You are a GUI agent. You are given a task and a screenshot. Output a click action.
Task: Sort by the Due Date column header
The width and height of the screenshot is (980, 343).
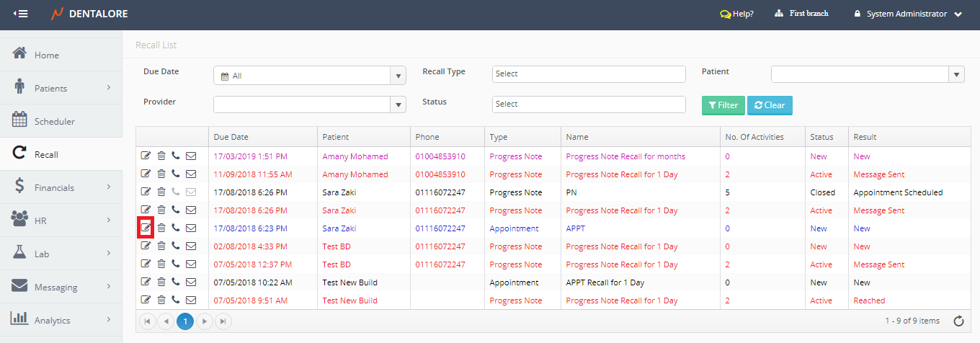(231, 137)
